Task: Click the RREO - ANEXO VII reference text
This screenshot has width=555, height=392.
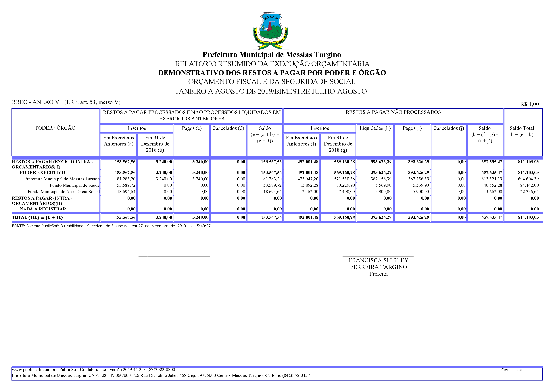Action: click(x=66, y=102)
